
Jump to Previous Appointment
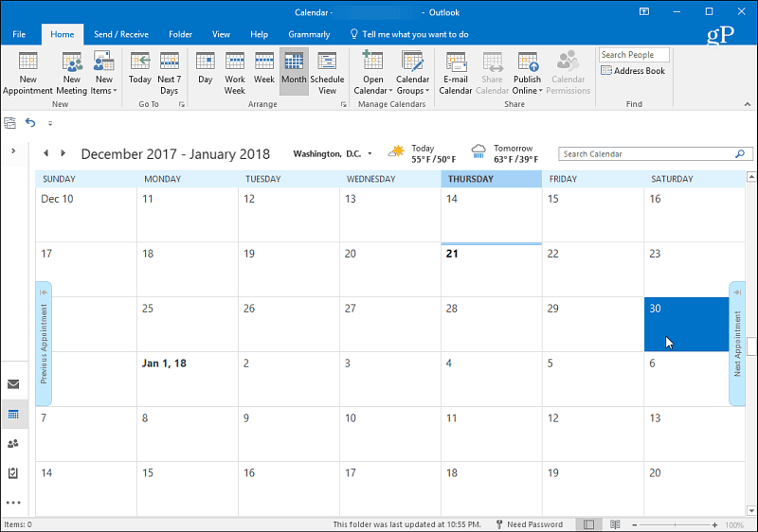pyautogui.click(x=44, y=344)
